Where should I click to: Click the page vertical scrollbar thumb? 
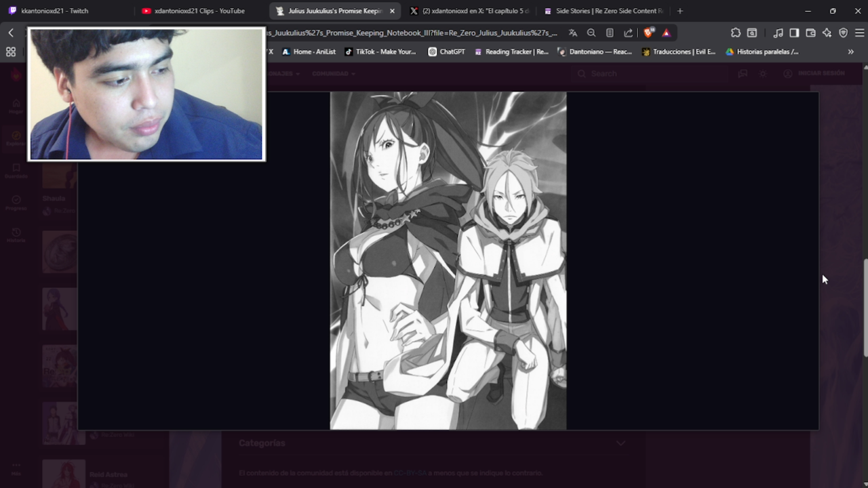(x=865, y=307)
